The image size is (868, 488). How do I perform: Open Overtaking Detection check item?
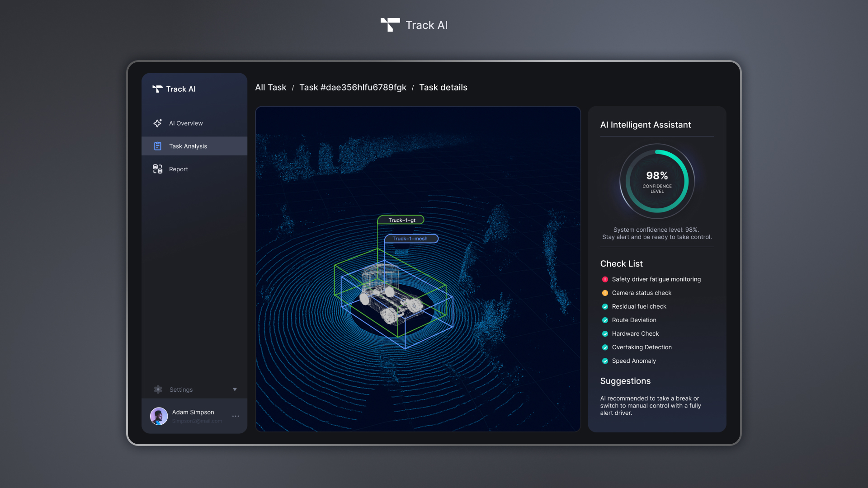coord(642,347)
